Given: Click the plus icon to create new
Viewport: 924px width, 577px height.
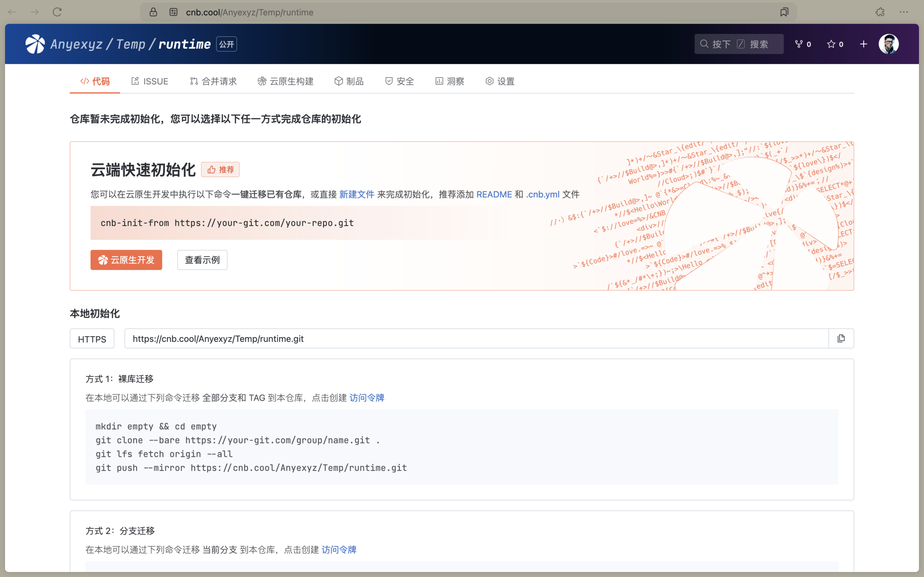Looking at the screenshot, I should click(863, 44).
